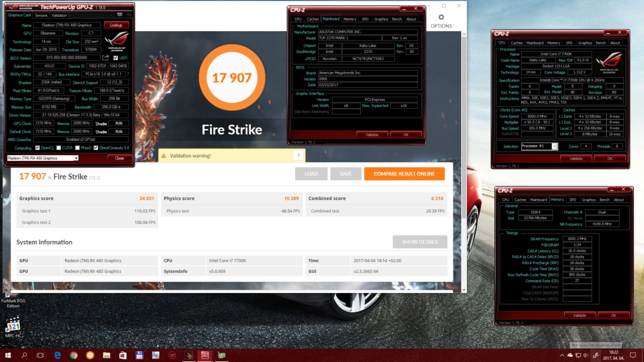
Task: Open the floppy disk app in the taskbar
Action: [x=139, y=355]
